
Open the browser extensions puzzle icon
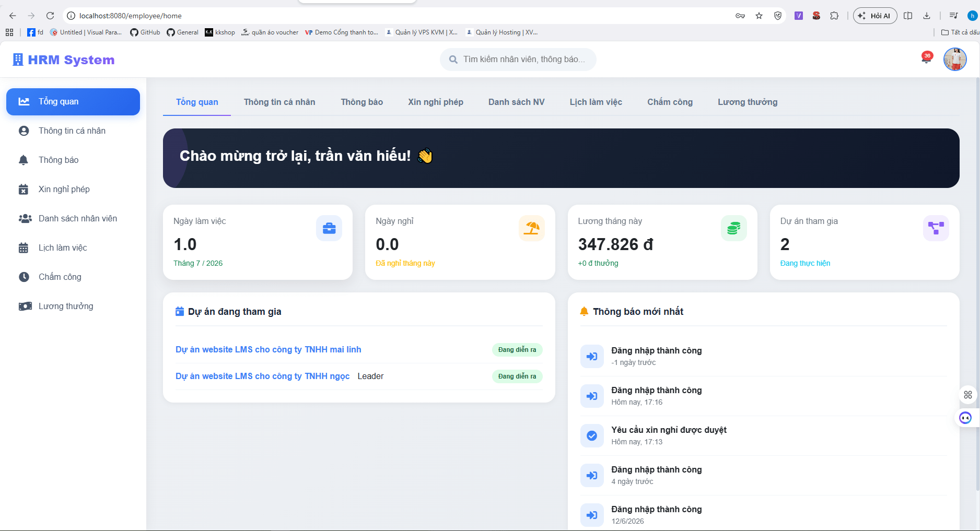[x=834, y=16]
